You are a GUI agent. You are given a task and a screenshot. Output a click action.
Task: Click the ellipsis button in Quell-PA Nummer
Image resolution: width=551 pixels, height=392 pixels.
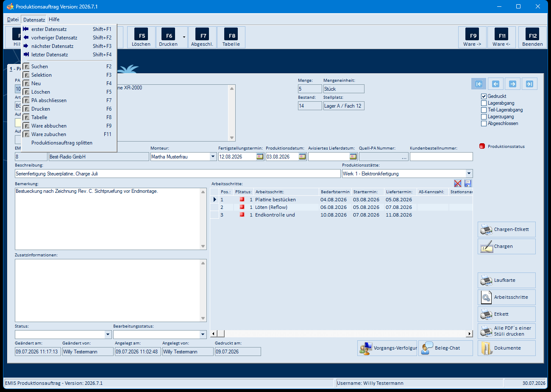[404, 157]
